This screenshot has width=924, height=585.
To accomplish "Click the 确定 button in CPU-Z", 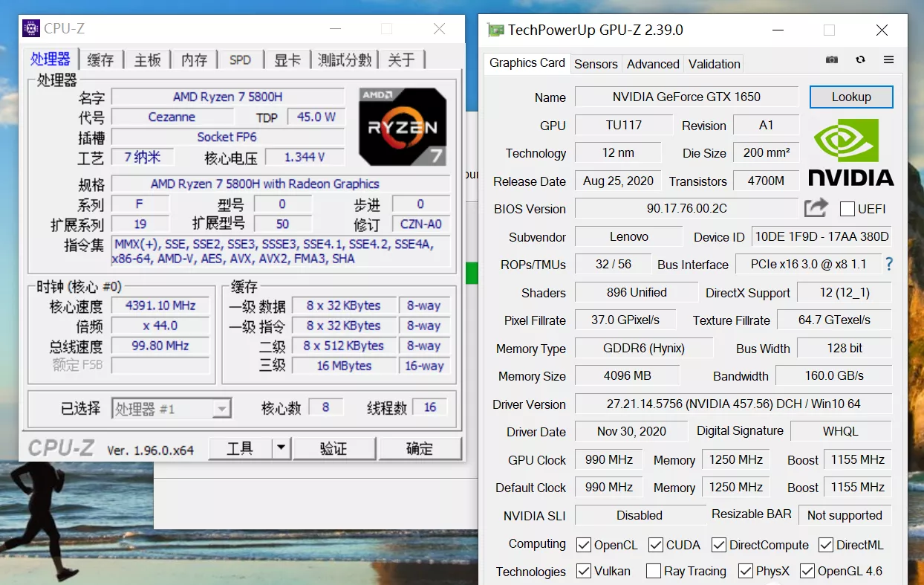I will (420, 448).
